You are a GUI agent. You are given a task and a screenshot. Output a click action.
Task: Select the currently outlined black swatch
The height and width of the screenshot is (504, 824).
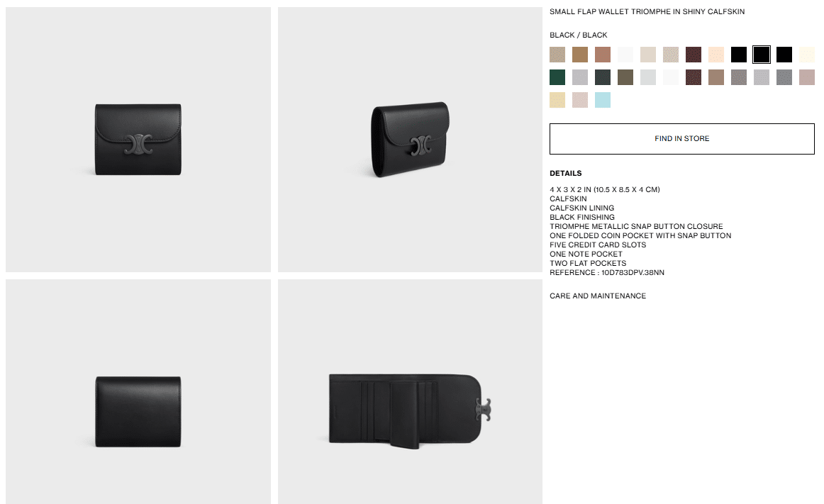click(x=761, y=55)
